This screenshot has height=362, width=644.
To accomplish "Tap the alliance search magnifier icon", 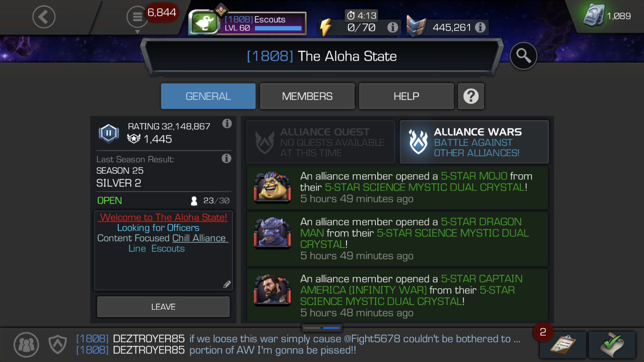I will (524, 56).
